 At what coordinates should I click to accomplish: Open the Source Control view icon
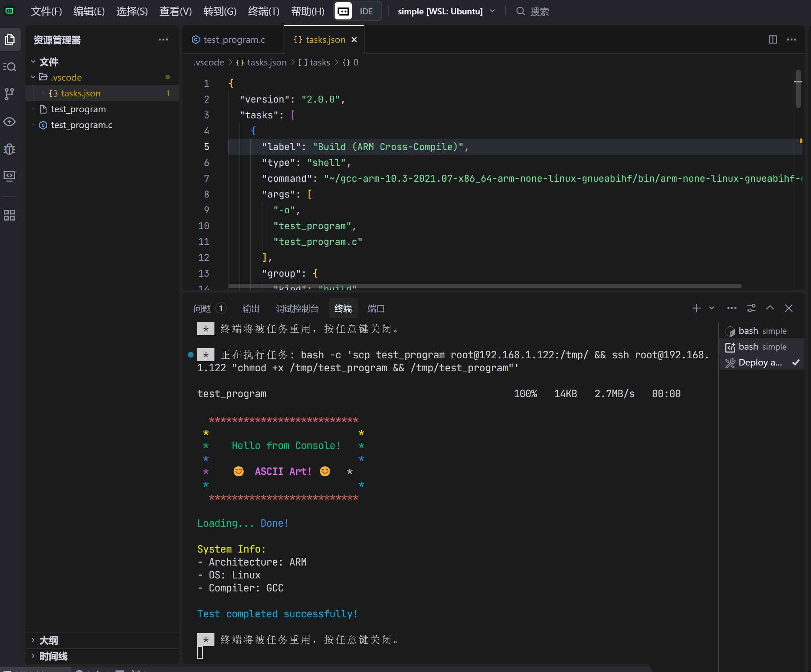(10, 94)
